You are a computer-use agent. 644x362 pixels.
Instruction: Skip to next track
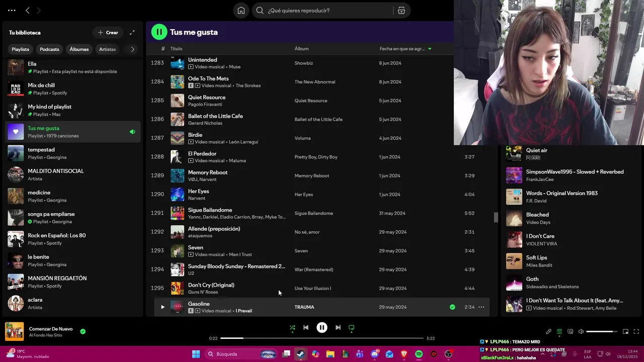tap(338, 327)
